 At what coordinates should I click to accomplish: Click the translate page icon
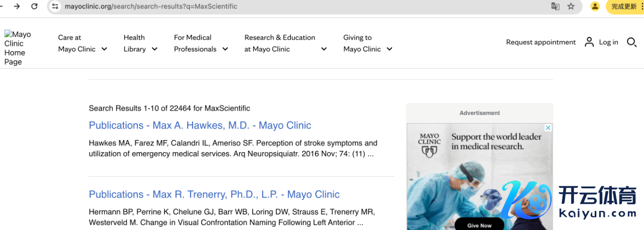555,7
